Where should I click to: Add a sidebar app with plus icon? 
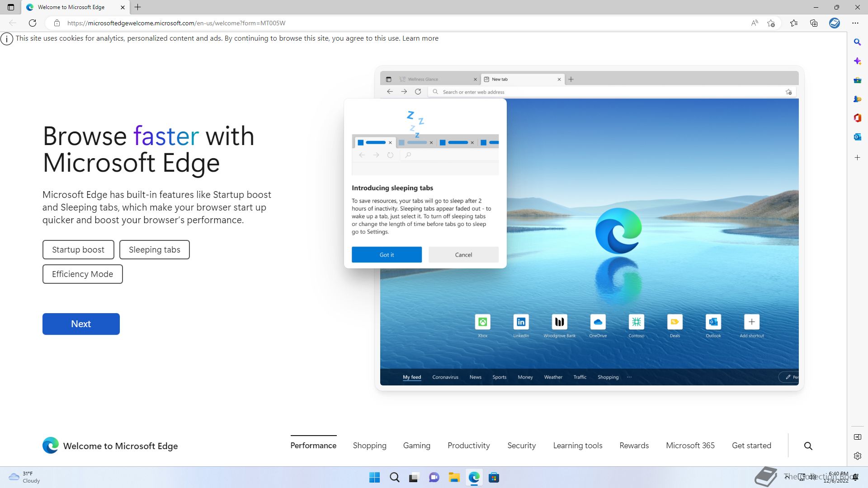[x=857, y=158]
